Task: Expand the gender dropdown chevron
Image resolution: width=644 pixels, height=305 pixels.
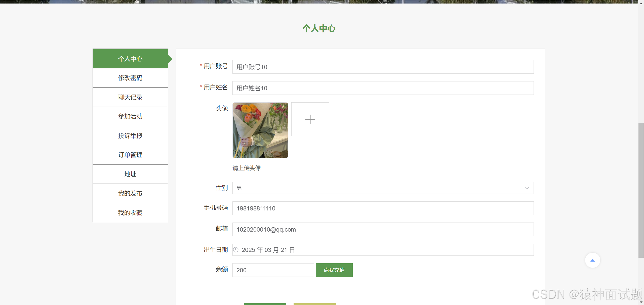Action: (527, 188)
